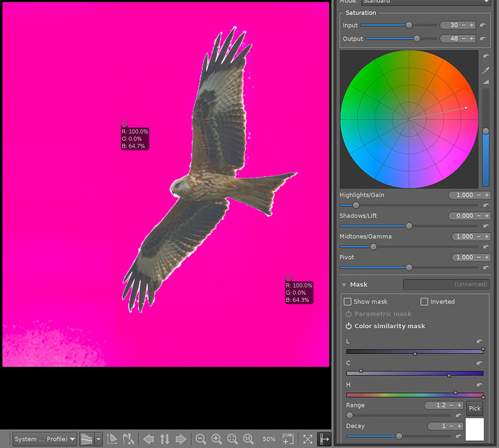
Task: Reset the Saturation Input slider
Action: (483, 25)
